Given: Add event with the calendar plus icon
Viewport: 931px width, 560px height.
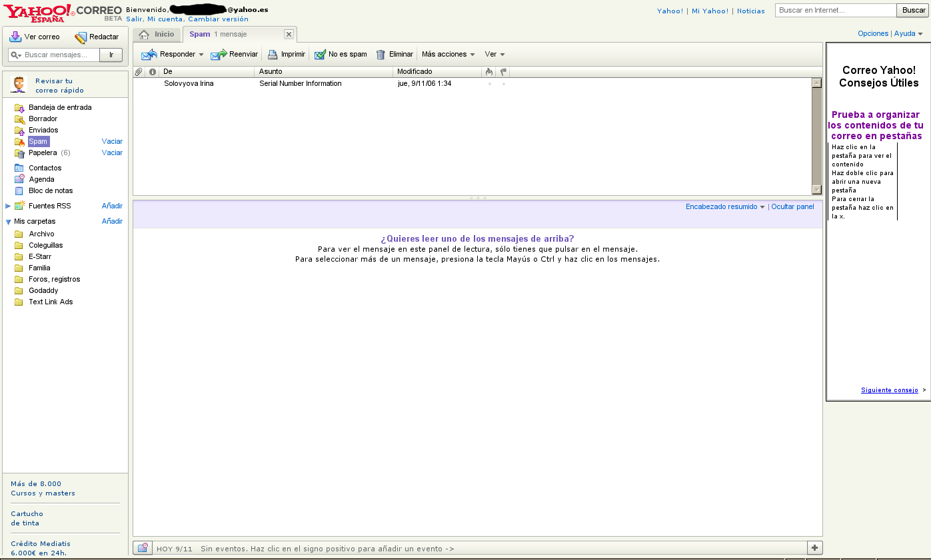Looking at the screenshot, I should pos(814,548).
